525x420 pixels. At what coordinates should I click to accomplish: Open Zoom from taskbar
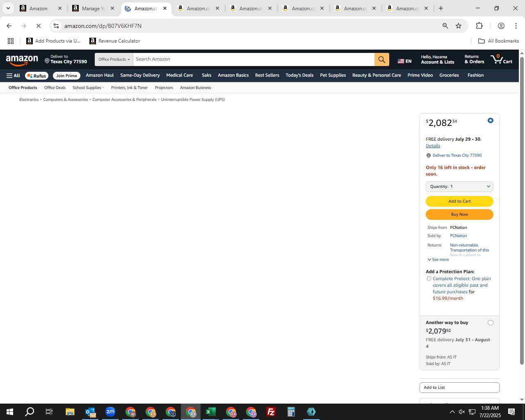pos(110,412)
